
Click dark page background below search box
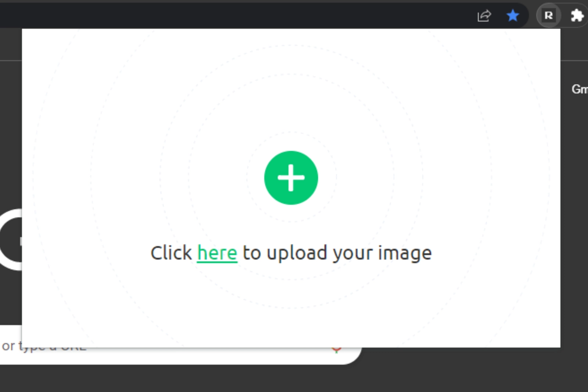[294, 379]
